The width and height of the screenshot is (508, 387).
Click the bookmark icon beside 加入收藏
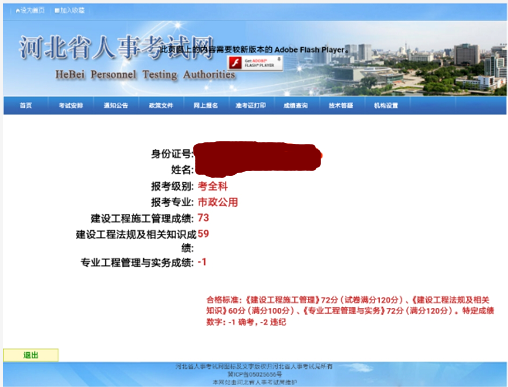[x=57, y=11]
